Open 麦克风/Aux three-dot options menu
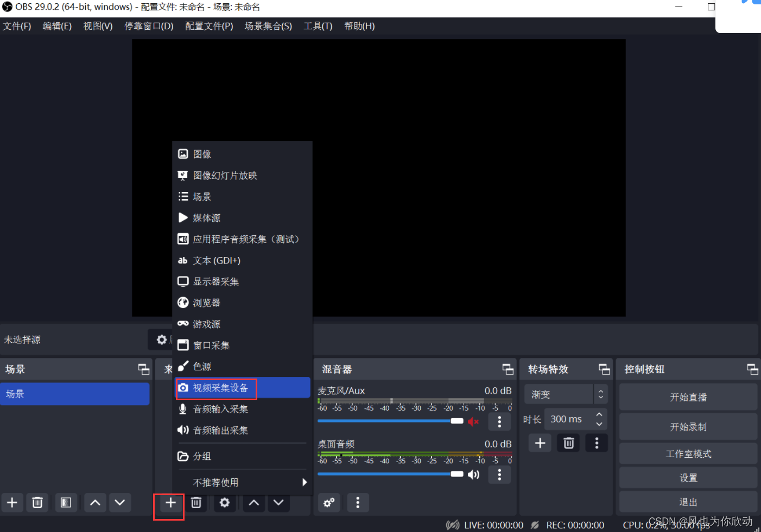This screenshot has height=532, width=761. (499, 421)
